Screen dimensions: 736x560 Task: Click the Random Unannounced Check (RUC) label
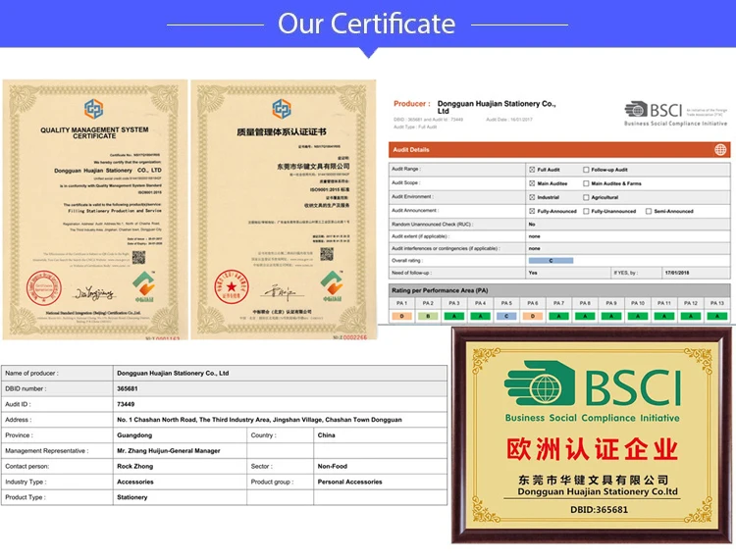point(433,225)
